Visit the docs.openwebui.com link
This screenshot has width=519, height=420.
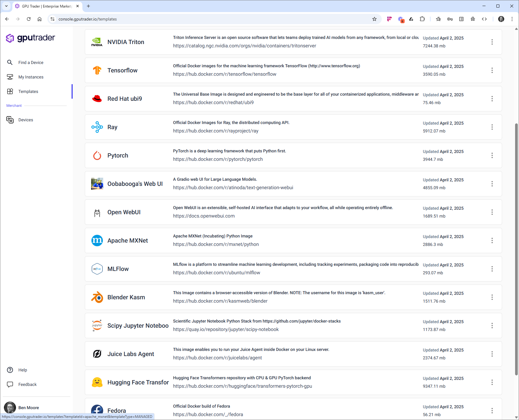click(204, 216)
